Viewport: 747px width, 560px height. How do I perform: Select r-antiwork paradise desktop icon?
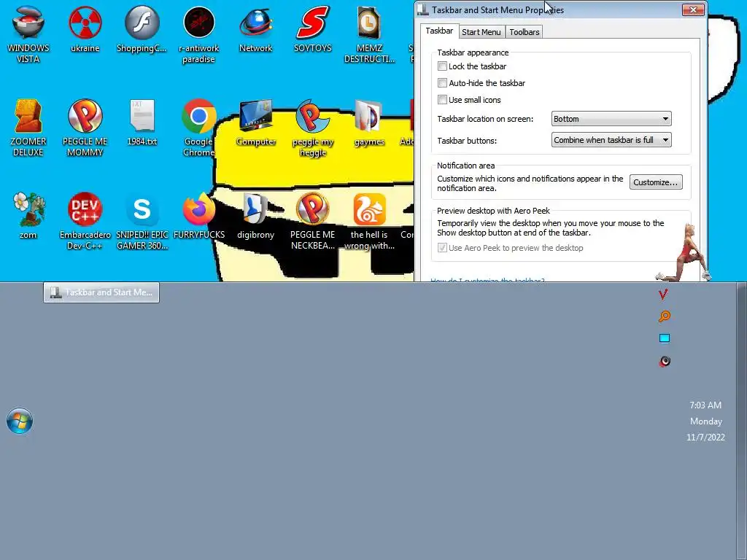(x=198, y=34)
